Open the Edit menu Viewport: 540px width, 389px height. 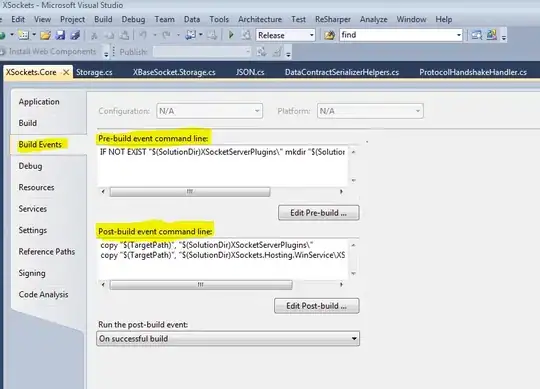(x=18, y=19)
